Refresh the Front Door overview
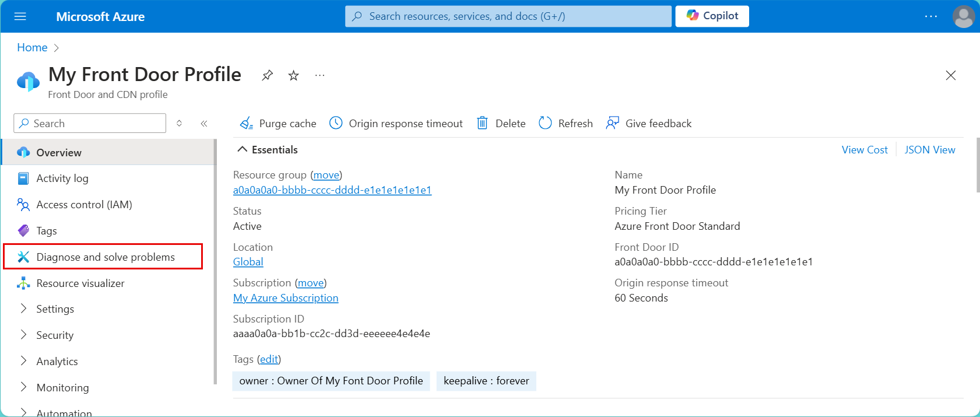The image size is (980, 417). [565, 123]
